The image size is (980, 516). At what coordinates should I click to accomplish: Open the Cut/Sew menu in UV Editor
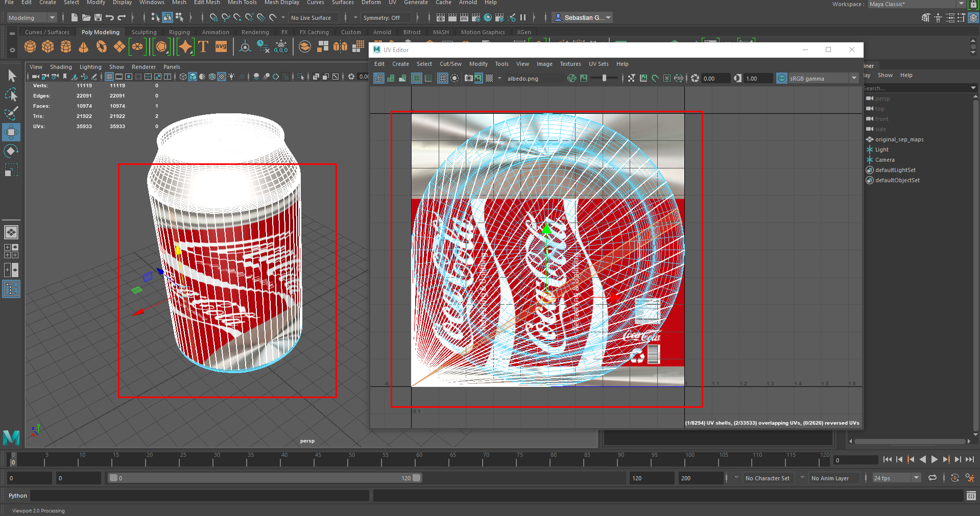tap(450, 64)
